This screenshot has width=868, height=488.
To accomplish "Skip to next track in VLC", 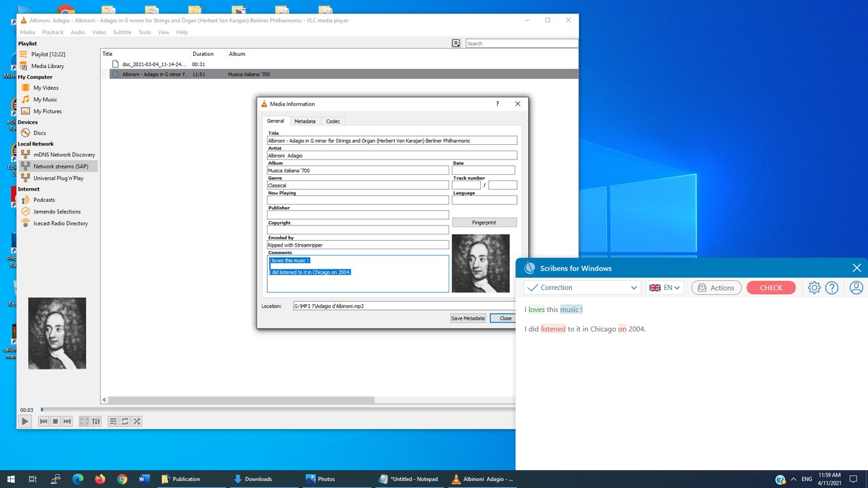I will (x=67, y=421).
